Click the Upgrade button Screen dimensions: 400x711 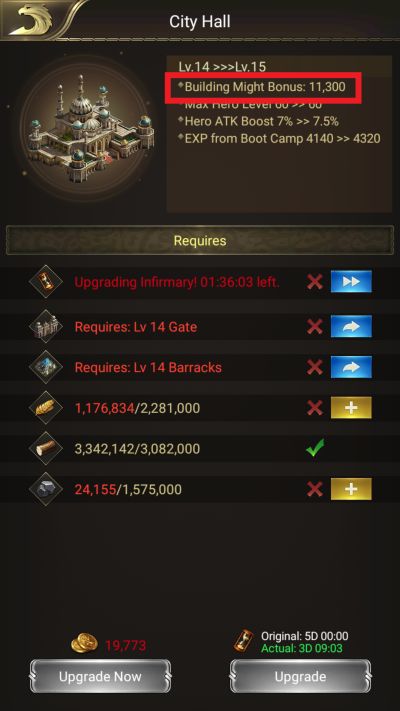[300, 677]
